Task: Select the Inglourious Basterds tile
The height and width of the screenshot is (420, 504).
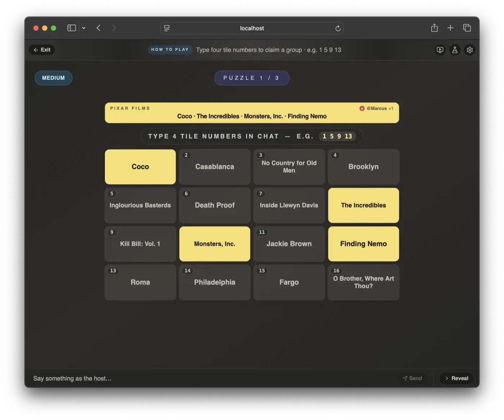Action: (140, 205)
